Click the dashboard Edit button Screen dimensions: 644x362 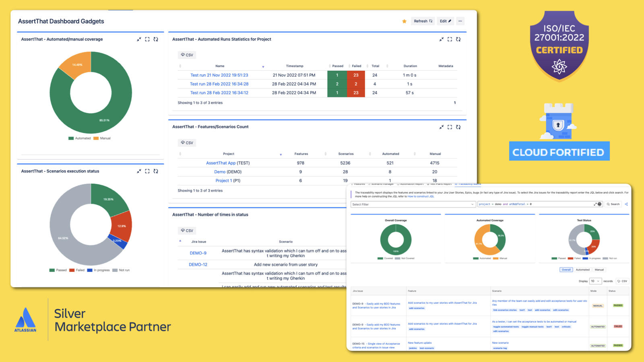(x=445, y=21)
